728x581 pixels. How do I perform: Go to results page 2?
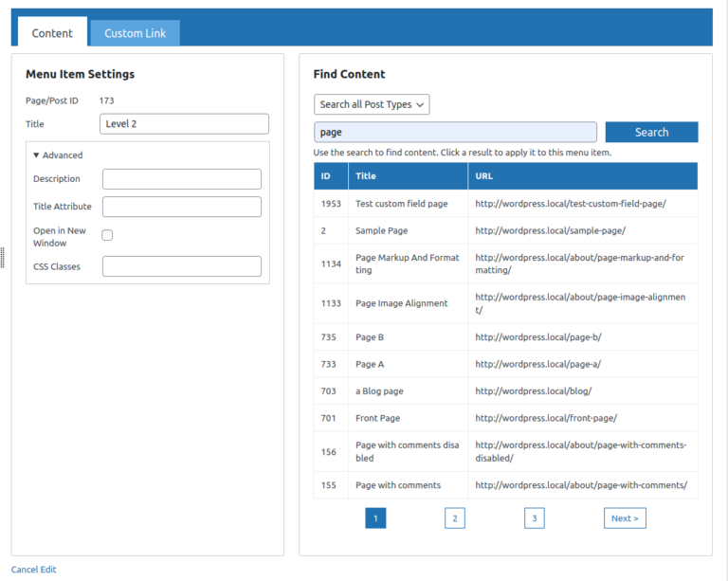click(x=455, y=518)
